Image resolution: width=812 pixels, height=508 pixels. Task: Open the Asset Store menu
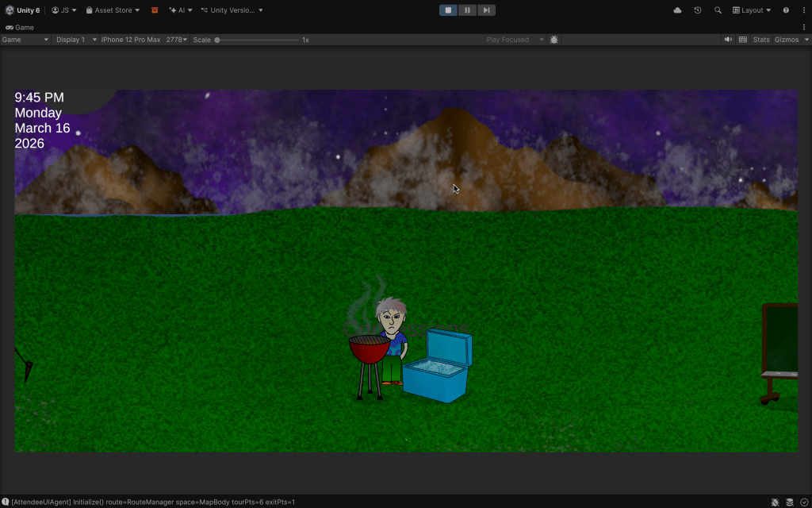pos(113,10)
